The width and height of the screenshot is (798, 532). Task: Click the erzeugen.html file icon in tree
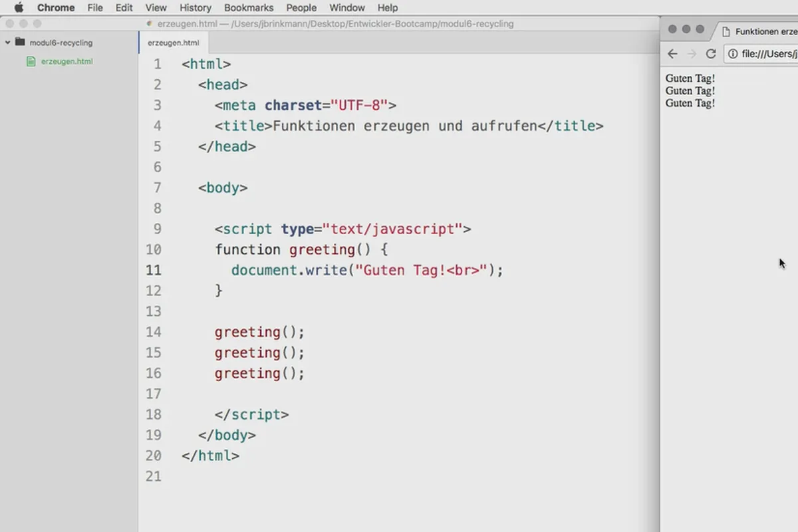(31, 61)
